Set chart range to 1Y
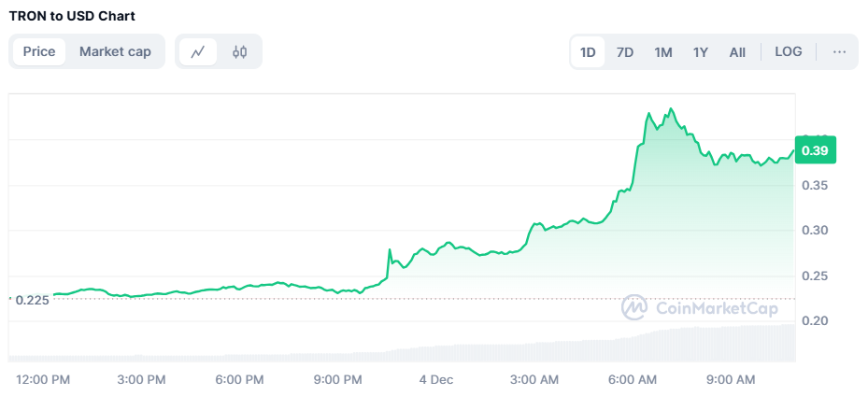This screenshot has height=396, width=868. (701, 52)
